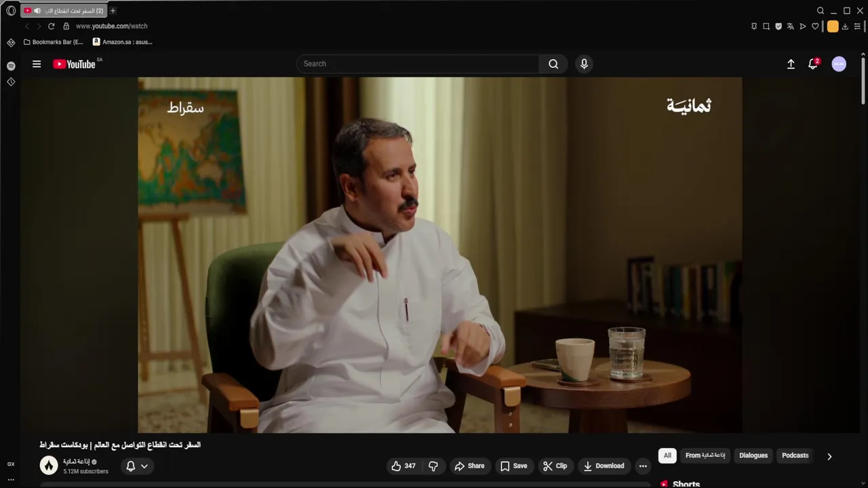Click the video player to pause playback

(439, 255)
